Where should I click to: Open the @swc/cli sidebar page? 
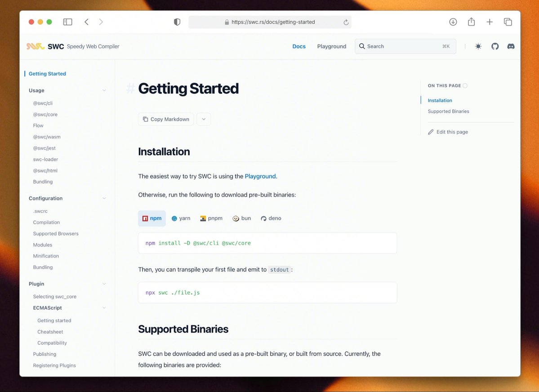tap(43, 103)
